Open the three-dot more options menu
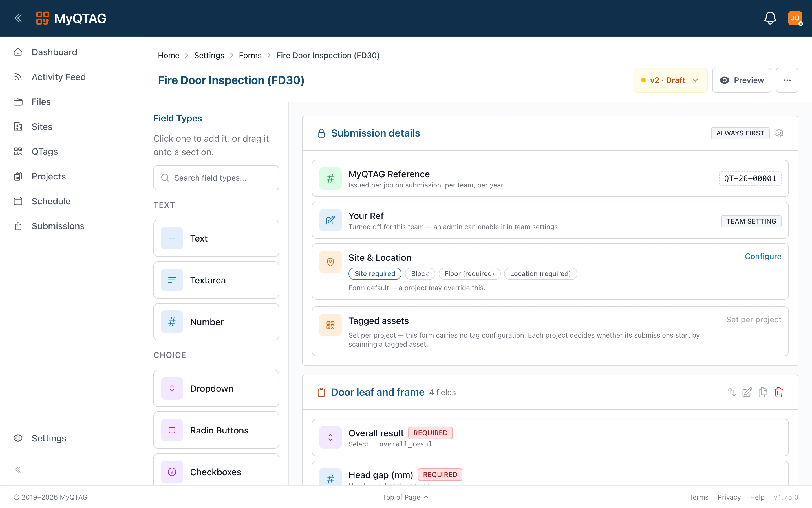 pyautogui.click(x=787, y=80)
